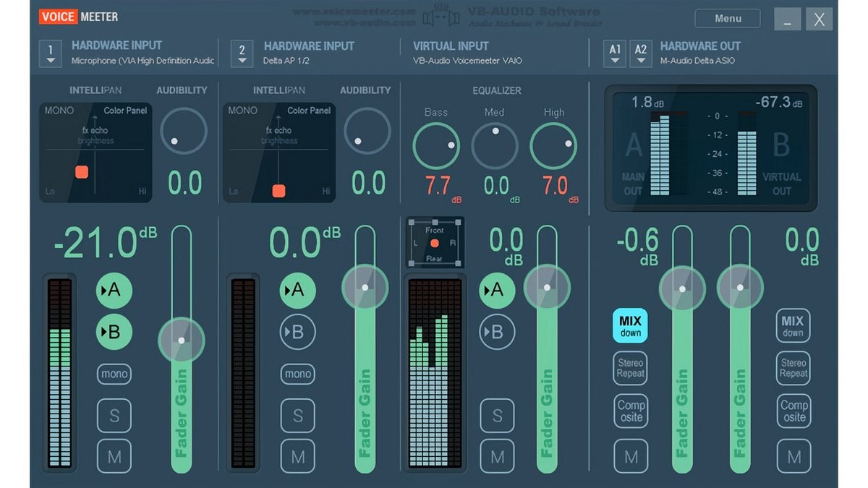
Task: Open the A1 hardware out selector
Action: coord(615,53)
